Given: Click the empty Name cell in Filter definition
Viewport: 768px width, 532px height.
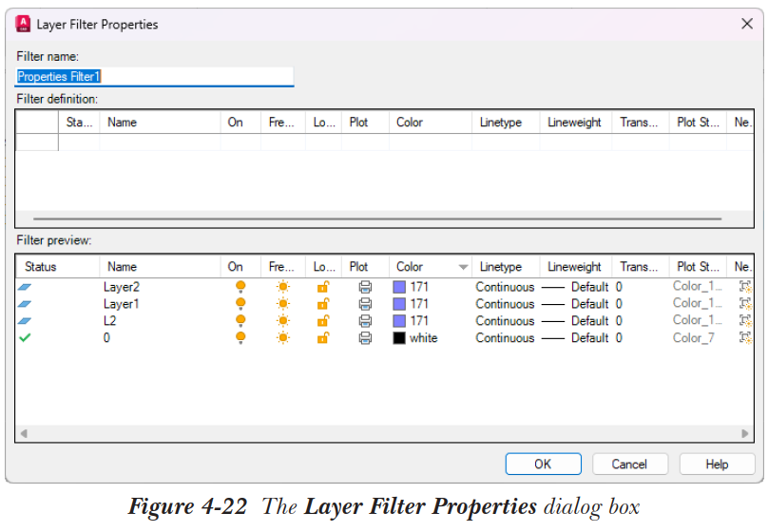Looking at the screenshot, I should click(x=160, y=142).
